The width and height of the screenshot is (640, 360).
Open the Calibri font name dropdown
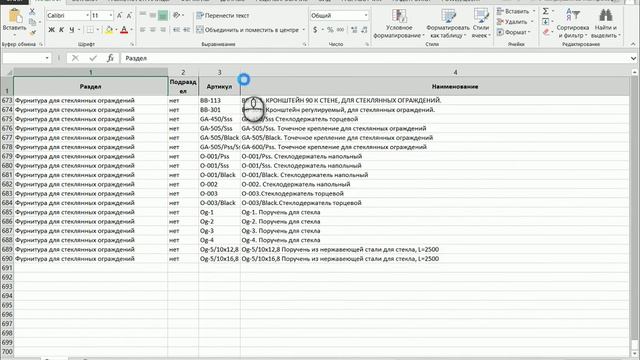tap(87, 16)
